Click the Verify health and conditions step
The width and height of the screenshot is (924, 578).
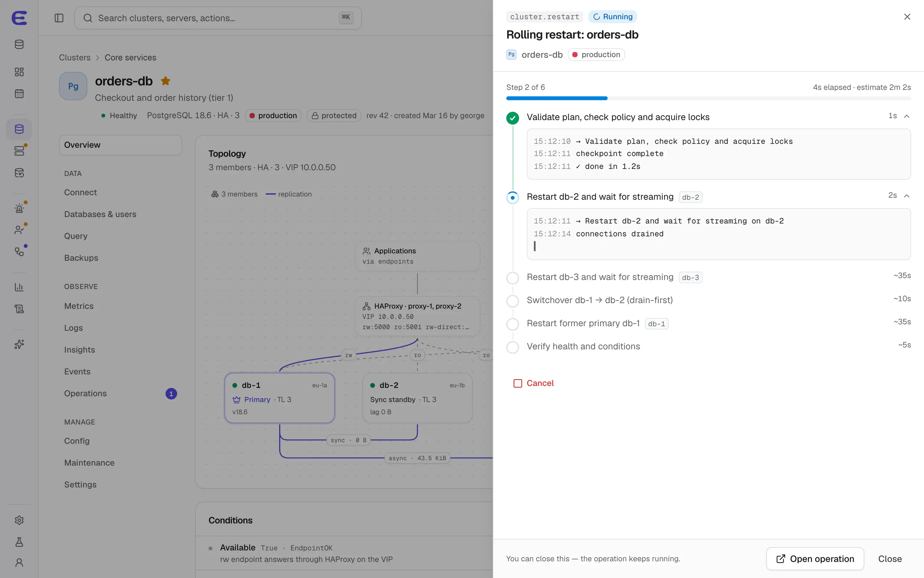click(x=583, y=346)
